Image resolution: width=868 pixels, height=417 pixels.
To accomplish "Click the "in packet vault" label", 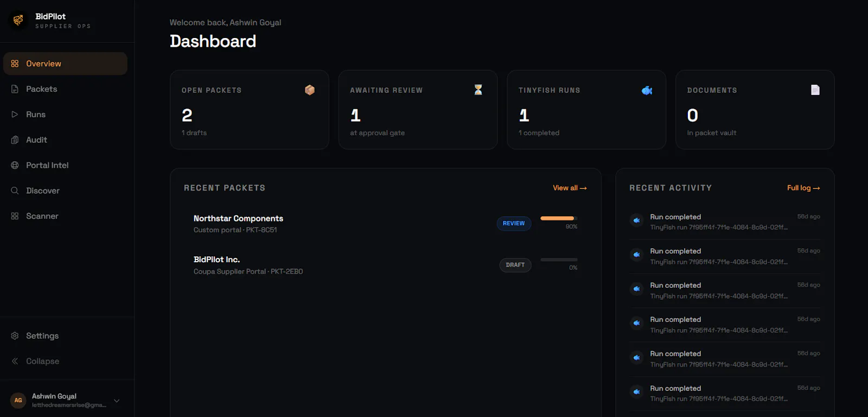I will coord(712,133).
